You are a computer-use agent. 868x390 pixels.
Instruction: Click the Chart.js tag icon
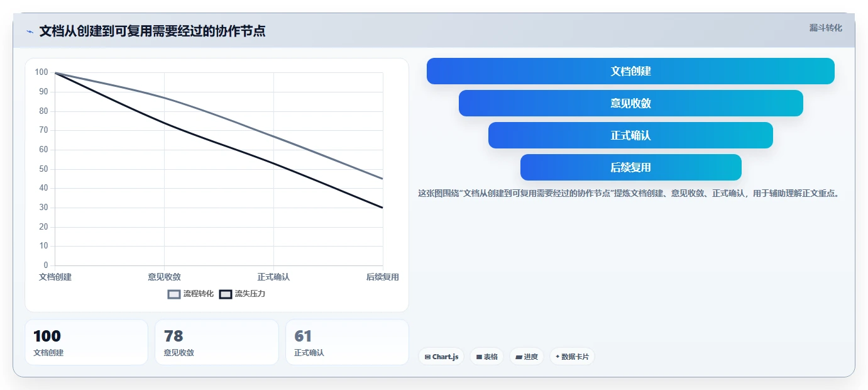click(427, 357)
